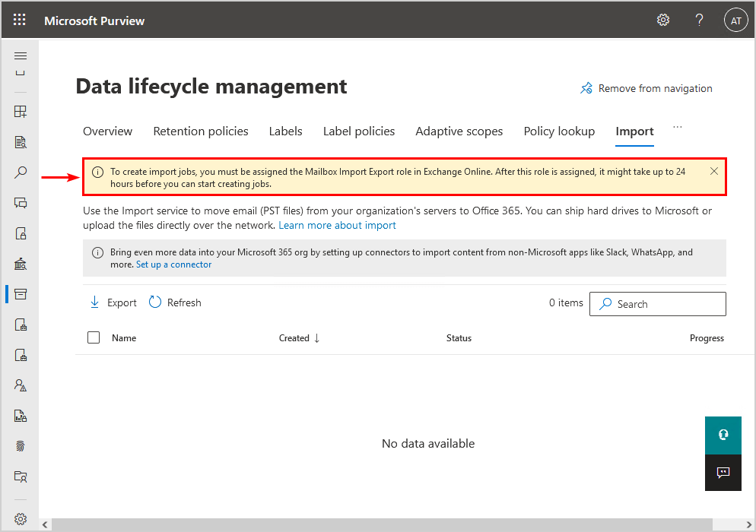Open the app launcher waffle grid
The height and width of the screenshot is (532, 756).
[19, 20]
